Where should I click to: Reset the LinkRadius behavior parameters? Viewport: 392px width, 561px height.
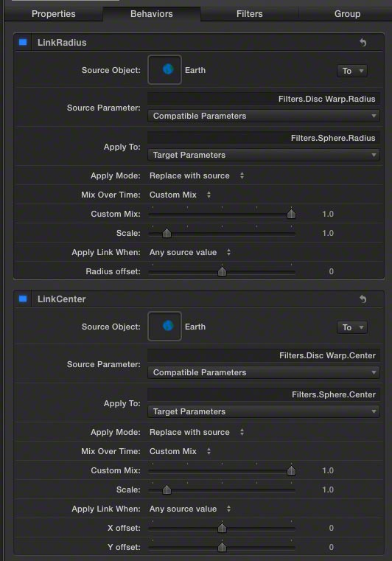[x=363, y=43]
